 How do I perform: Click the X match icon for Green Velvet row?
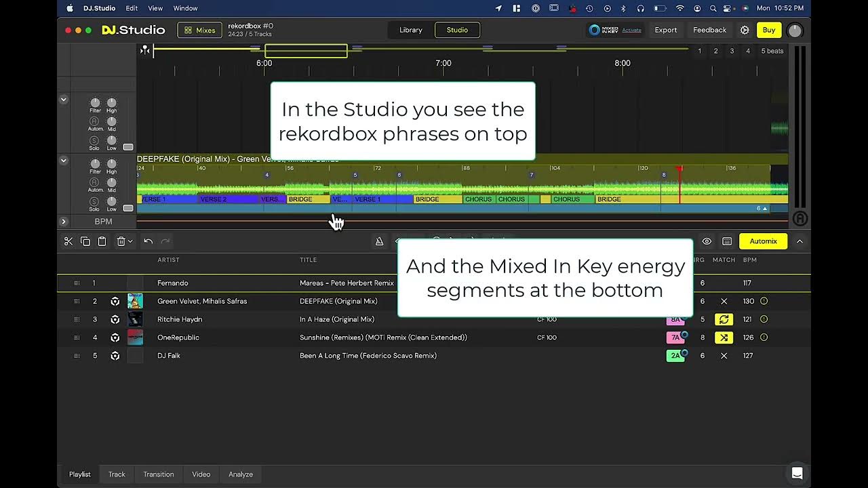pyautogui.click(x=724, y=301)
